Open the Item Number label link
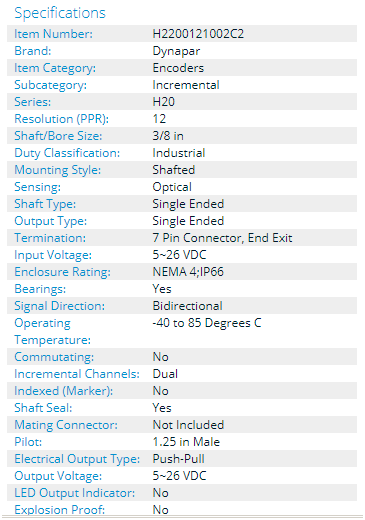This screenshot has width=365, height=520. pyautogui.click(x=53, y=34)
